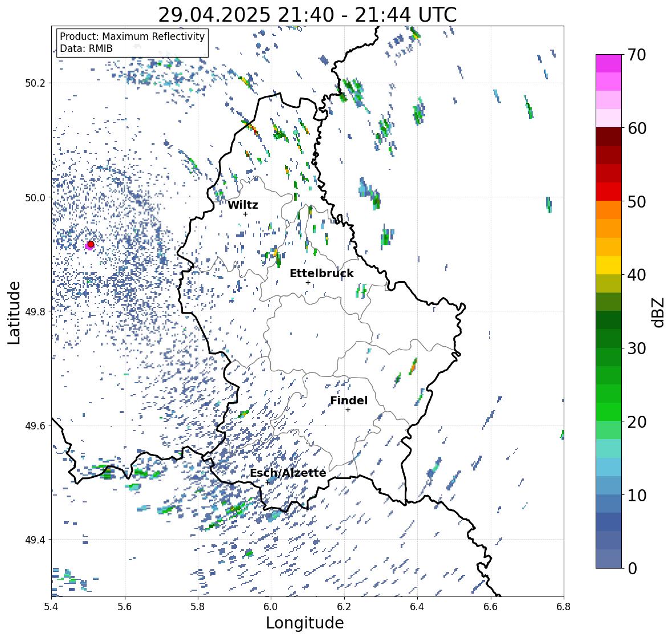This screenshot has height=637, width=672.
Task: Click the cross marker below Wiltz
Action: (246, 214)
